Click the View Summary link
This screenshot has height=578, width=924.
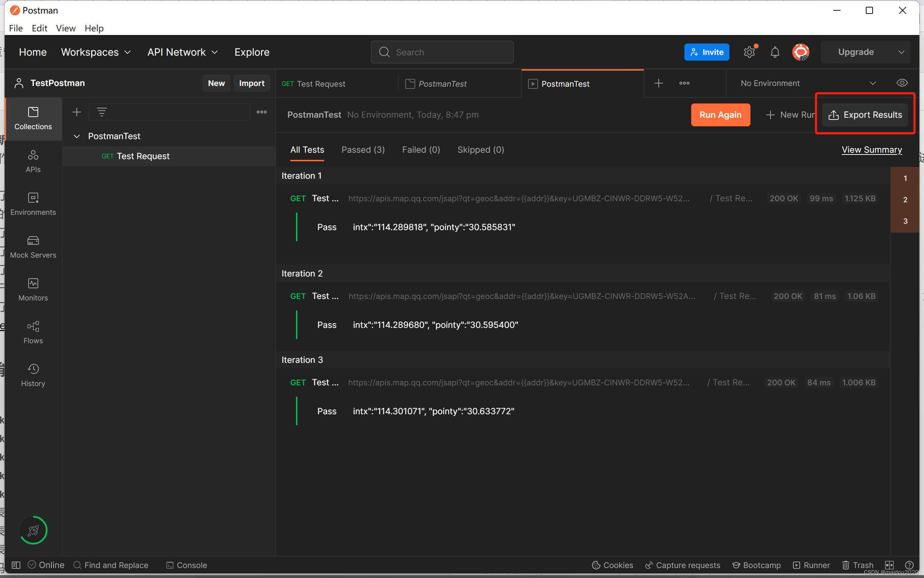pos(872,149)
